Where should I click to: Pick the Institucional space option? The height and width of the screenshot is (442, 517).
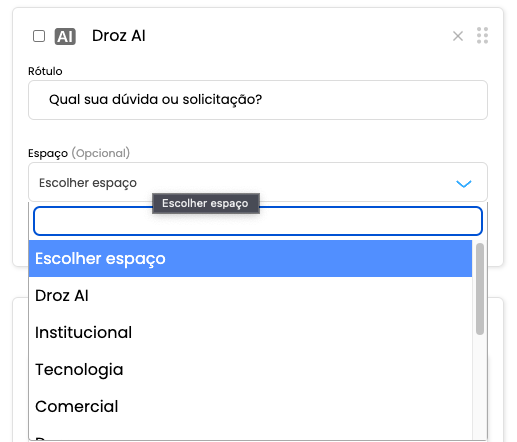click(250, 332)
